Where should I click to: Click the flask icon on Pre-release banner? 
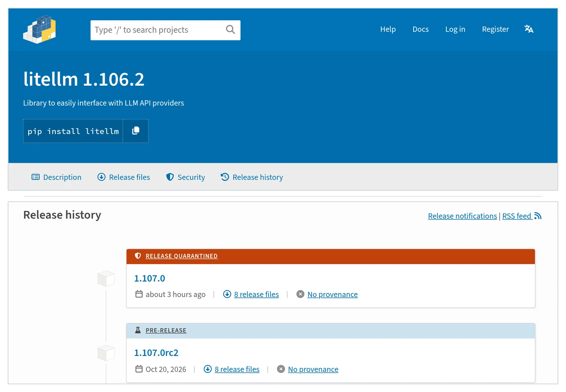[138, 330]
